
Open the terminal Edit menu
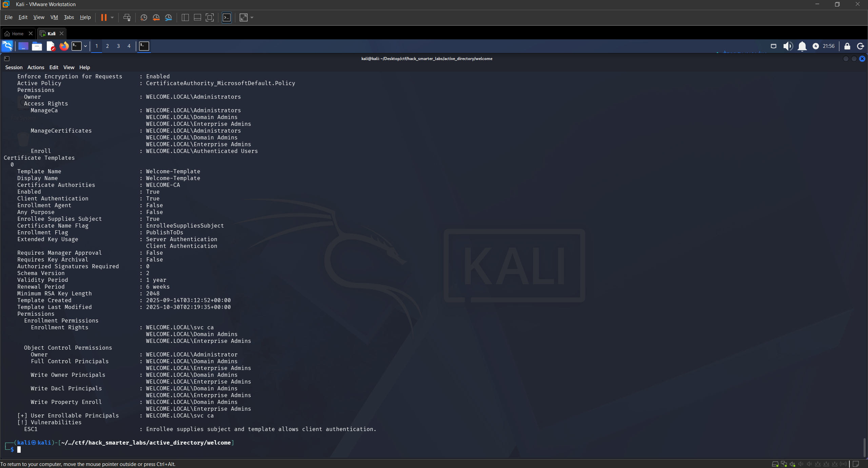pos(54,67)
